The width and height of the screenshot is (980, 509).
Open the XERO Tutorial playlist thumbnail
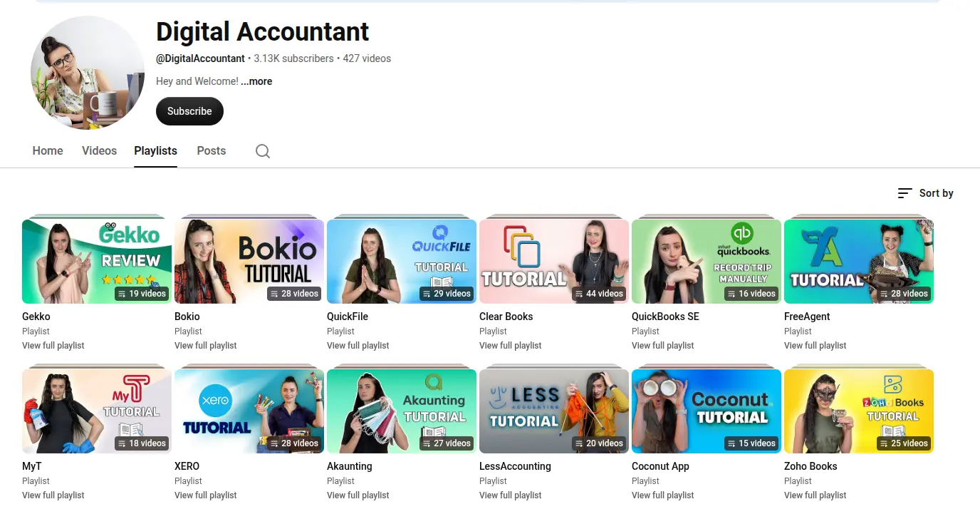(249, 411)
